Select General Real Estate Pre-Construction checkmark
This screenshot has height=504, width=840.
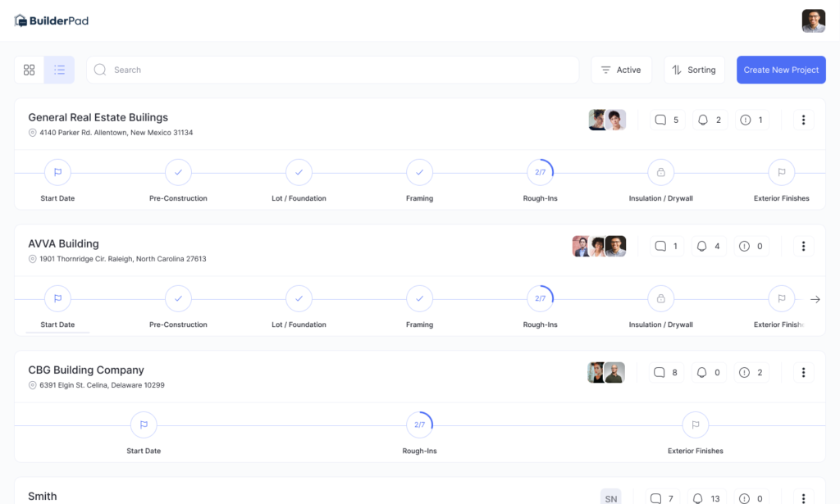178,172
